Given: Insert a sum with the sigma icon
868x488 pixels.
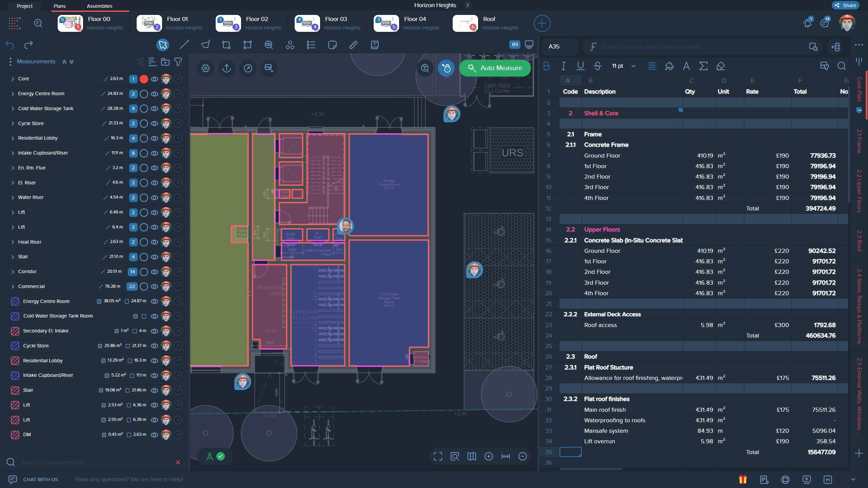Looking at the screenshot, I should [703, 66].
